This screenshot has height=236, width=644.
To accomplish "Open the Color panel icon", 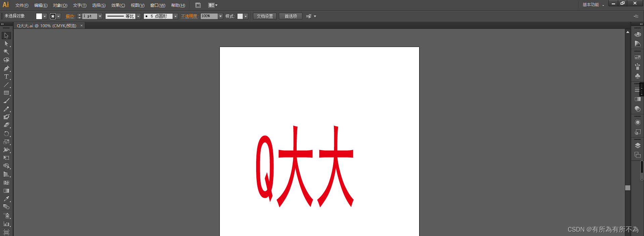I will coord(638,34).
